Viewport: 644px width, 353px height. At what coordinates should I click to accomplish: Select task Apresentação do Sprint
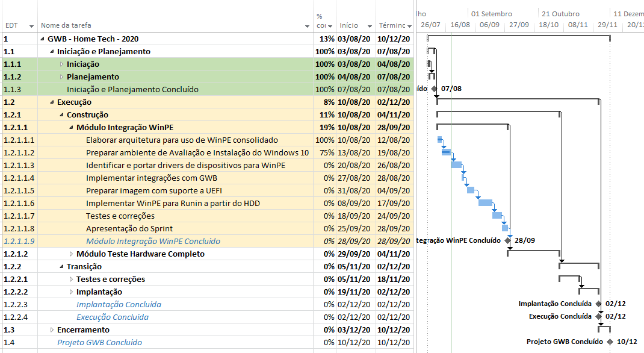pyautogui.click(x=129, y=229)
